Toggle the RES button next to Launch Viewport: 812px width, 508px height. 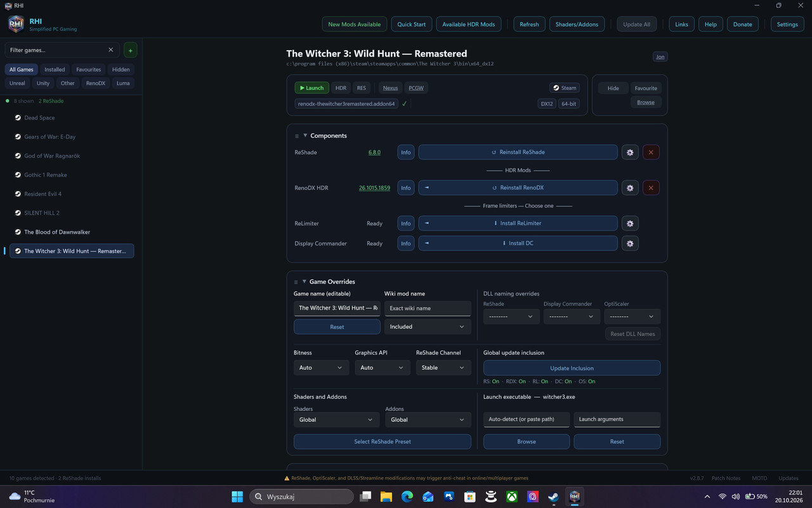point(362,88)
